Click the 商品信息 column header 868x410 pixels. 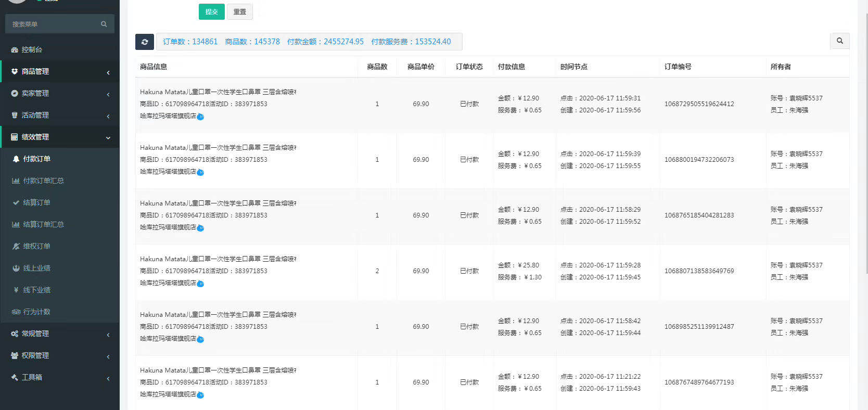154,67
